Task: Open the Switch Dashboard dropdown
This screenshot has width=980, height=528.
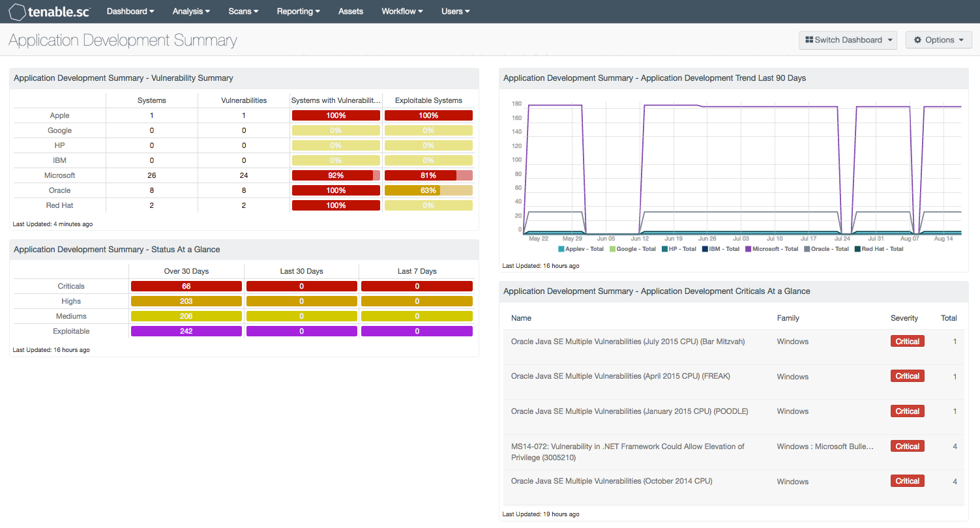Action: (x=848, y=40)
